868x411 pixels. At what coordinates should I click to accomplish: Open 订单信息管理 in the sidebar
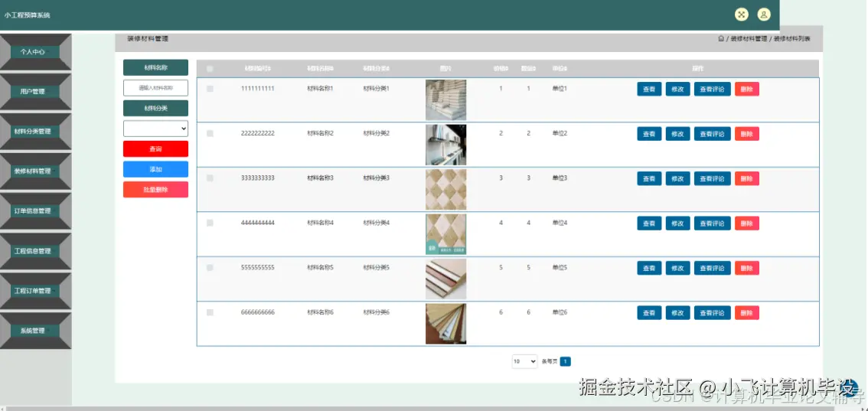point(35,211)
